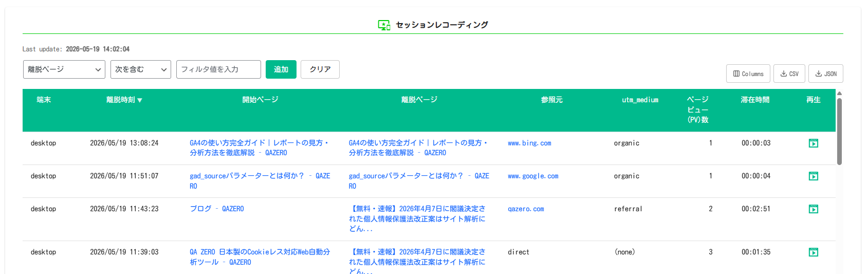868x274 pixels.
Task: Open the www.google.com referrer link
Action: 533,176
